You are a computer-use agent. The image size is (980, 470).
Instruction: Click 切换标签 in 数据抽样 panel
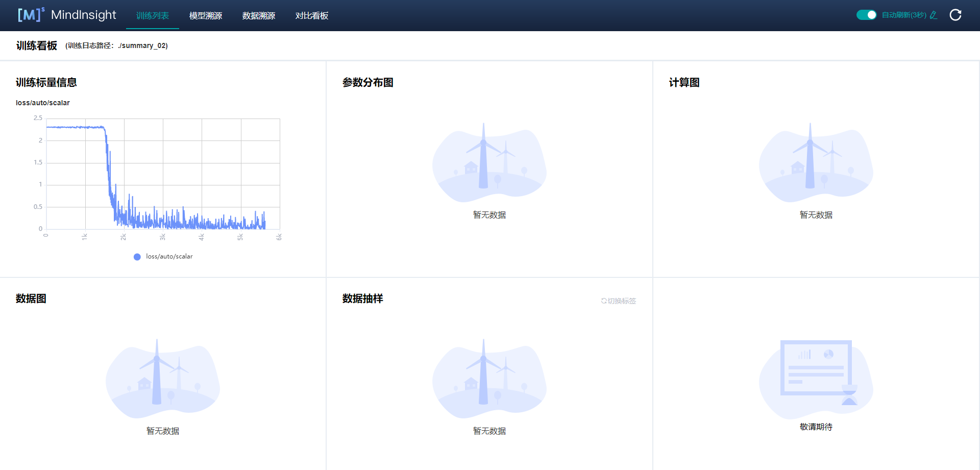(x=619, y=301)
